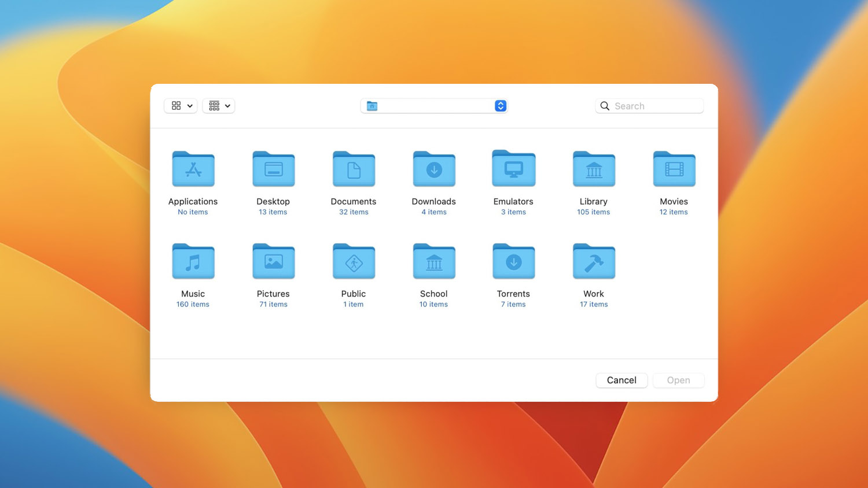Select the Music folder icon
The image size is (868, 488).
coord(193,261)
